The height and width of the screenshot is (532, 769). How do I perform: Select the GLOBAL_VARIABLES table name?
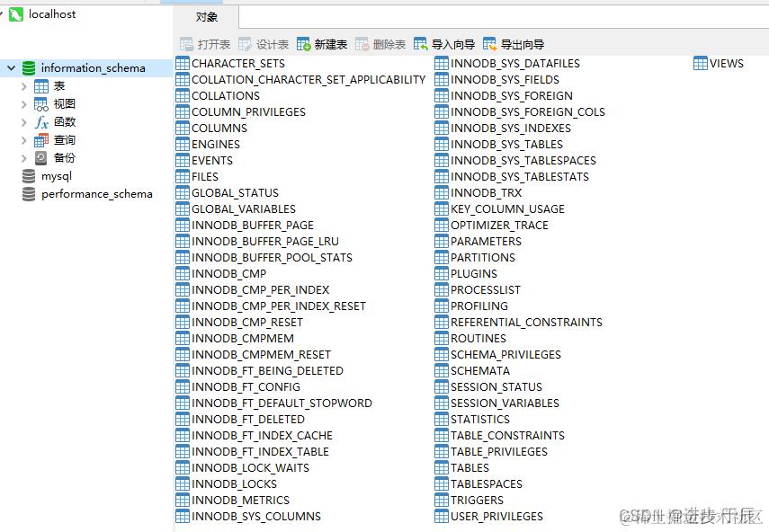coord(244,208)
